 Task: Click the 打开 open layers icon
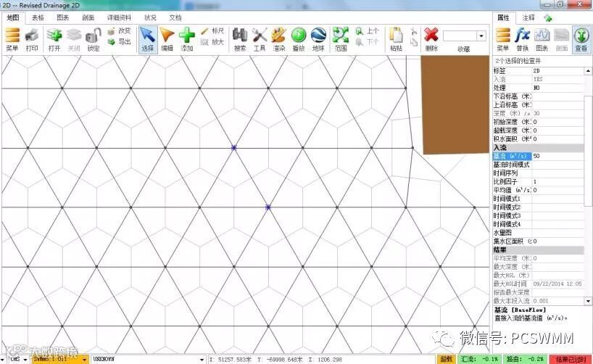pyautogui.click(x=54, y=39)
